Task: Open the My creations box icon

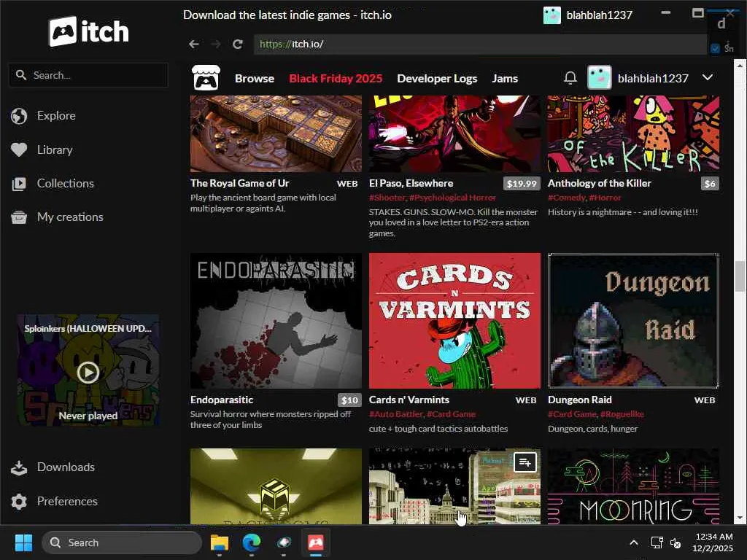Action: 19,217
